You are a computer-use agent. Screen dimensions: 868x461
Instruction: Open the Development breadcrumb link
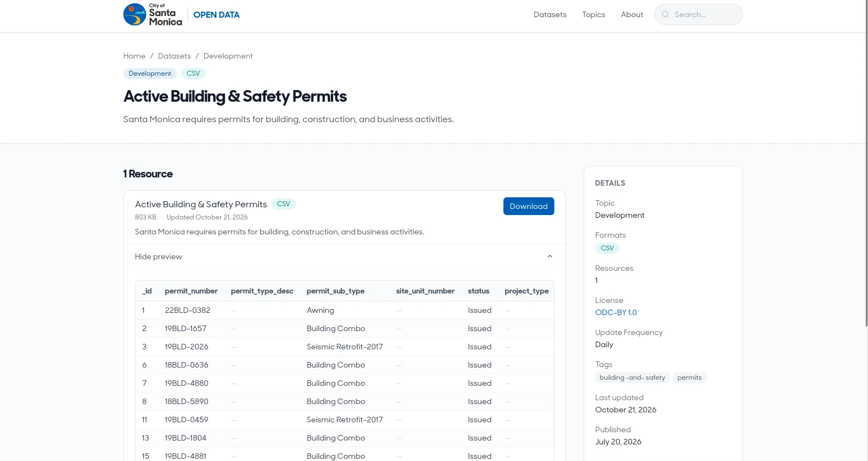coord(228,56)
